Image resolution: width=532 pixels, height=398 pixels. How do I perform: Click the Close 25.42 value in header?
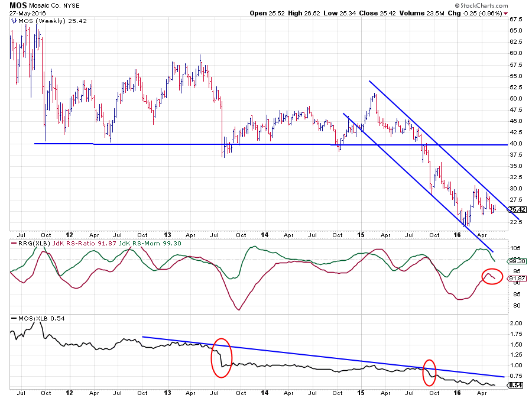[378, 13]
